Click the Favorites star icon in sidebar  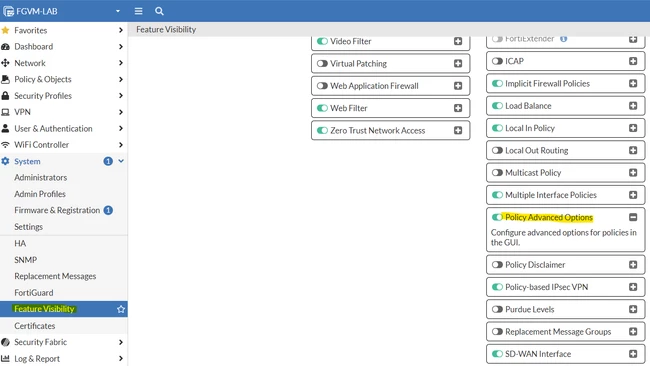[x=5, y=30]
